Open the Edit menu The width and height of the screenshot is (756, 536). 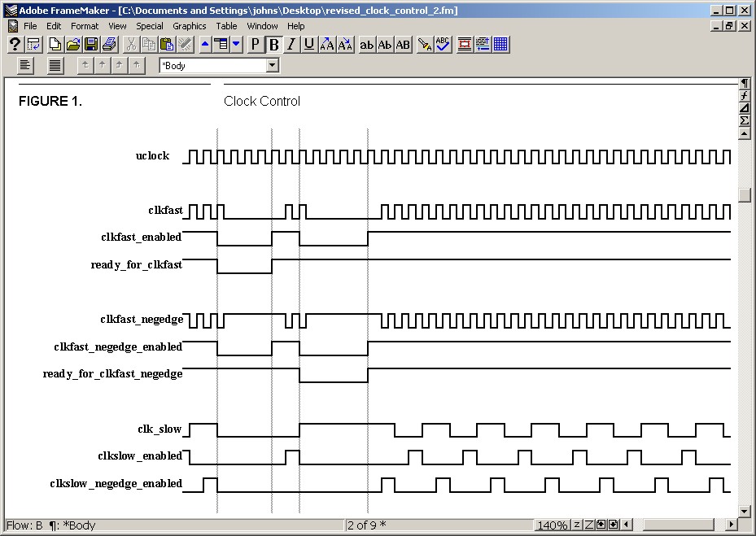[54, 26]
